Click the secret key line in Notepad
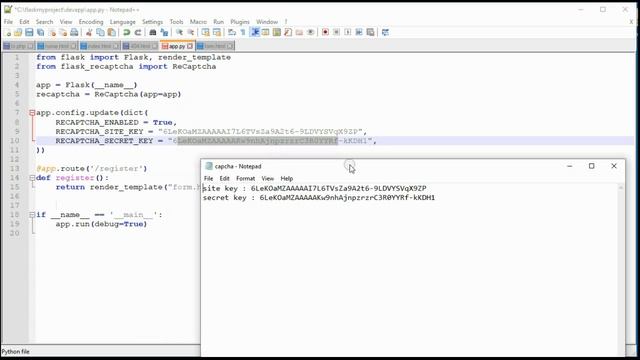 point(319,198)
